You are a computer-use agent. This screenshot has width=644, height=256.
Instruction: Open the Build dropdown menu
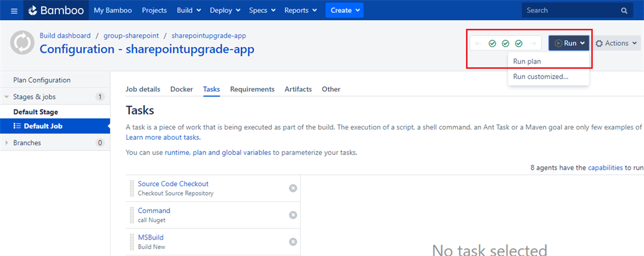coord(189,10)
